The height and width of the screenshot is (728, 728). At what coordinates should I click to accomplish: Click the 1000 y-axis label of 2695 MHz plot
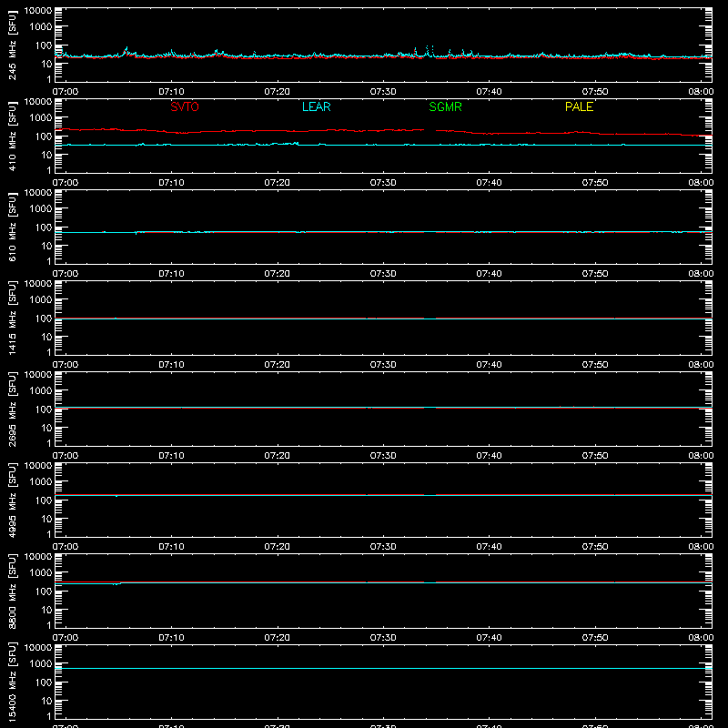pos(41,391)
